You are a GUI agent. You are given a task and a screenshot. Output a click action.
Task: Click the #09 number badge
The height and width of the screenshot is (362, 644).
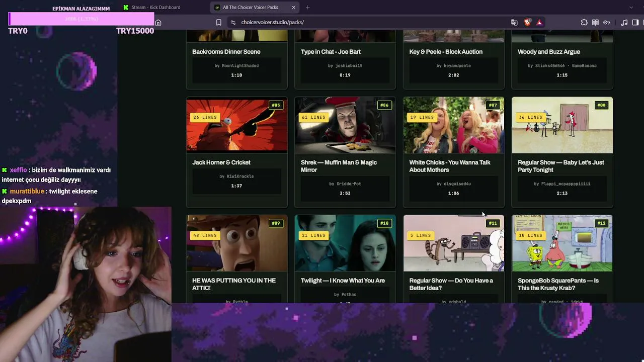pos(276,223)
